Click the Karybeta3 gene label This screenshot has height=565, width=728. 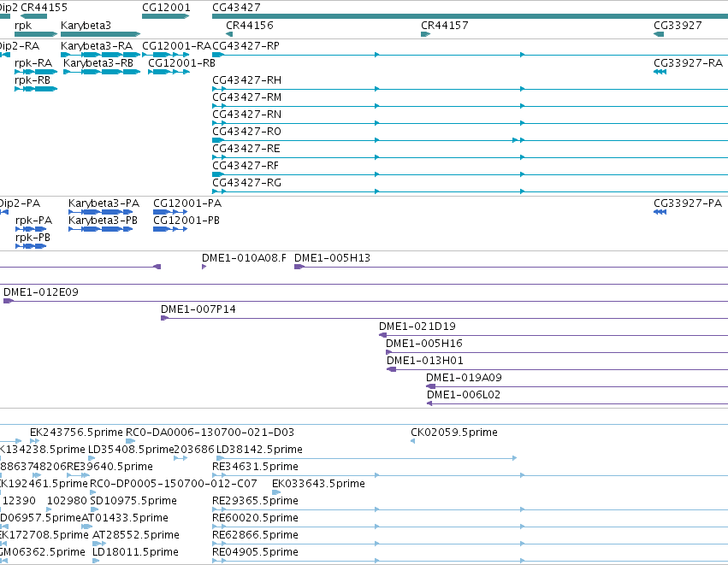tap(86, 25)
